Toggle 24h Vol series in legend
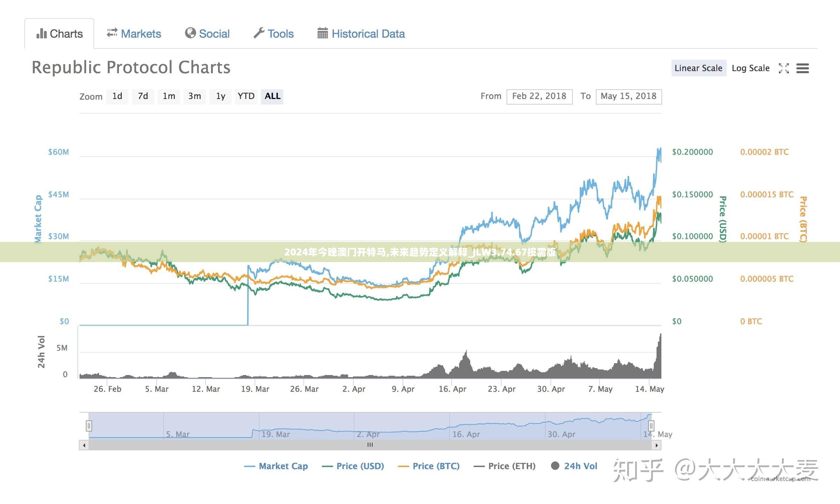The image size is (840, 504). coord(574,466)
